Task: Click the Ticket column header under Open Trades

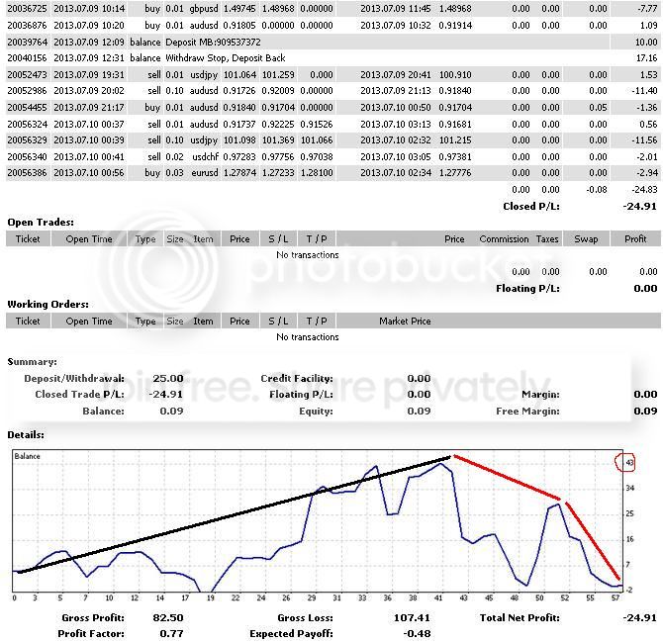Action: coord(28,238)
